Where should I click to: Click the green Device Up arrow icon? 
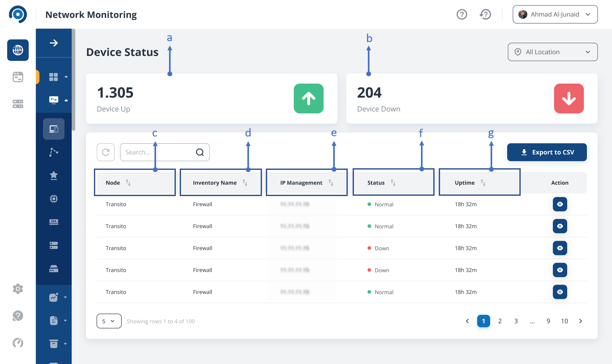(308, 98)
